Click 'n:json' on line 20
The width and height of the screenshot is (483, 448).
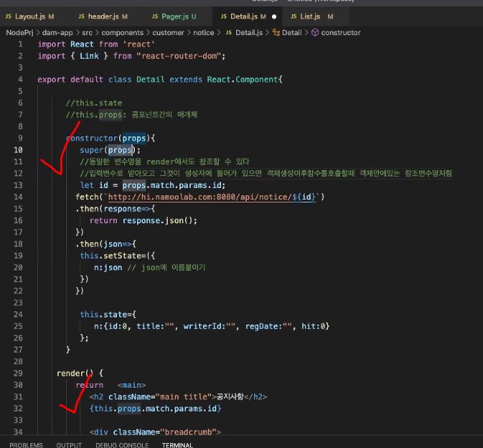(108, 268)
